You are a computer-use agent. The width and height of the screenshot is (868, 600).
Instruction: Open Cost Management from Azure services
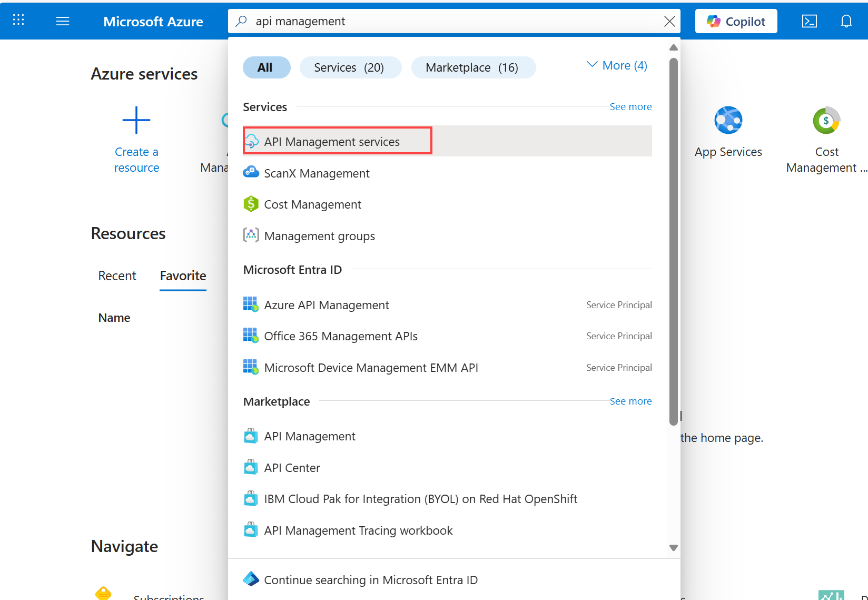click(x=826, y=120)
